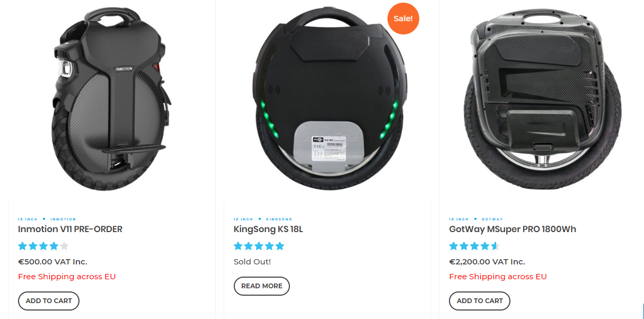644x319 pixels.
Task: Select 18 Inch category above Inmotion V11
Action: click(28, 219)
